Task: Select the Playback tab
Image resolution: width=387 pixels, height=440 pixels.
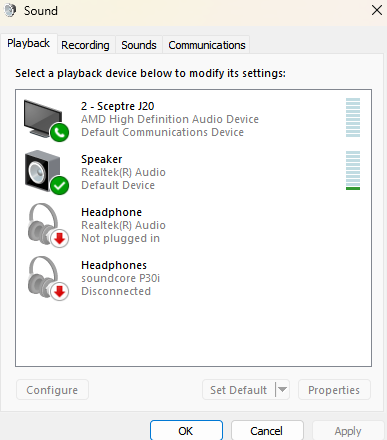Action: tap(29, 43)
